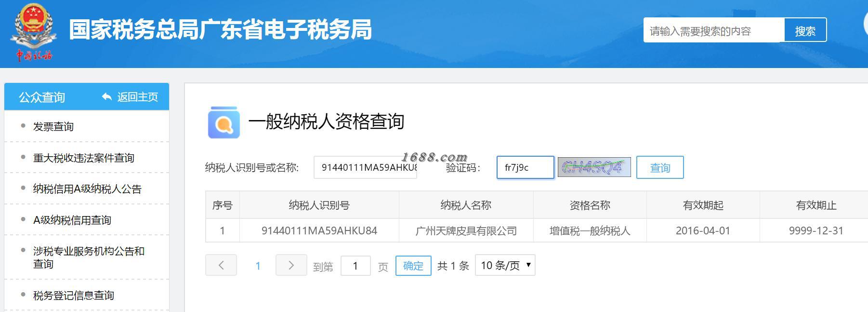Click the tax bureau national emblem logo

pos(33,32)
